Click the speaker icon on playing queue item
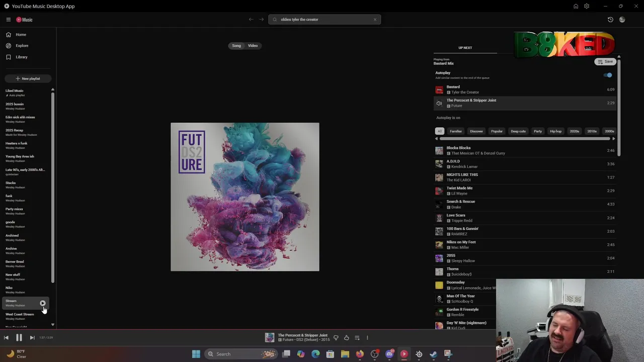 [x=439, y=103]
